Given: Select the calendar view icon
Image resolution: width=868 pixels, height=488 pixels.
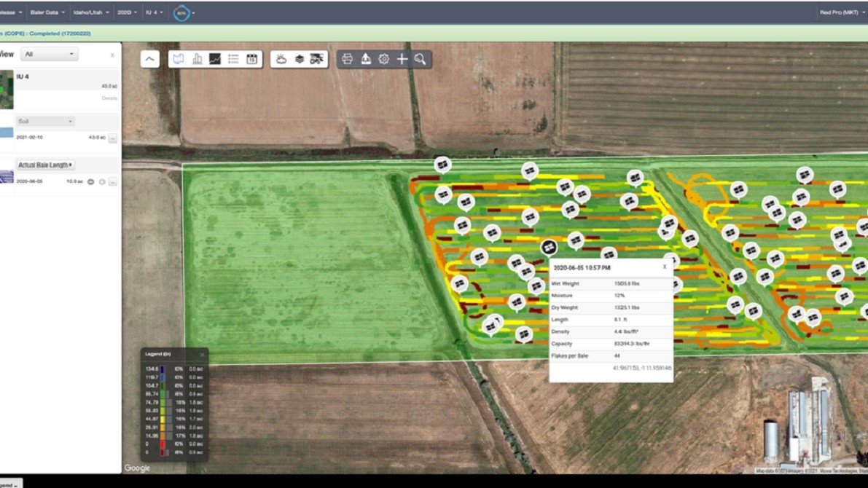Looking at the screenshot, I should tap(253, 60).
